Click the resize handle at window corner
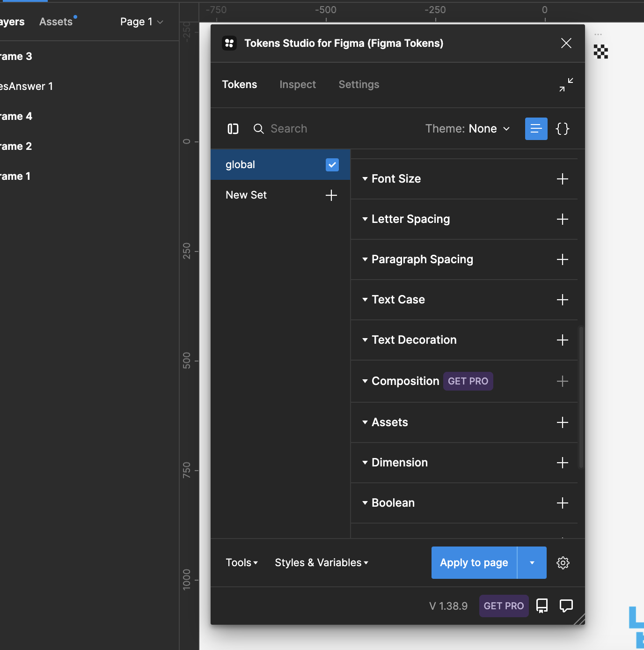 tap(579, 619)
